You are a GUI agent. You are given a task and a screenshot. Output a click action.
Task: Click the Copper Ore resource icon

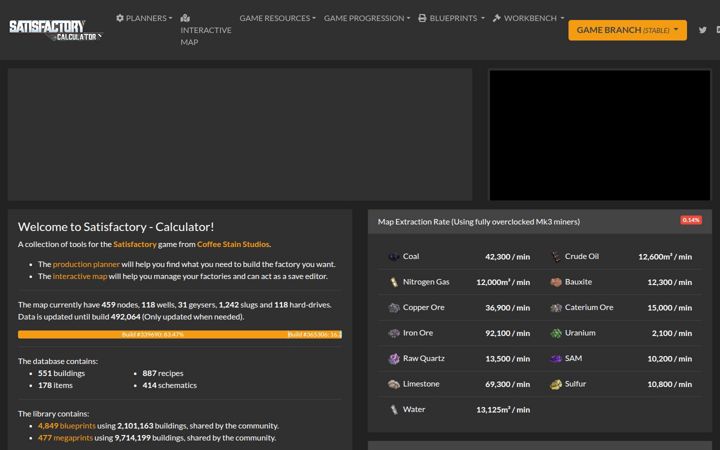tap(394, 308)
